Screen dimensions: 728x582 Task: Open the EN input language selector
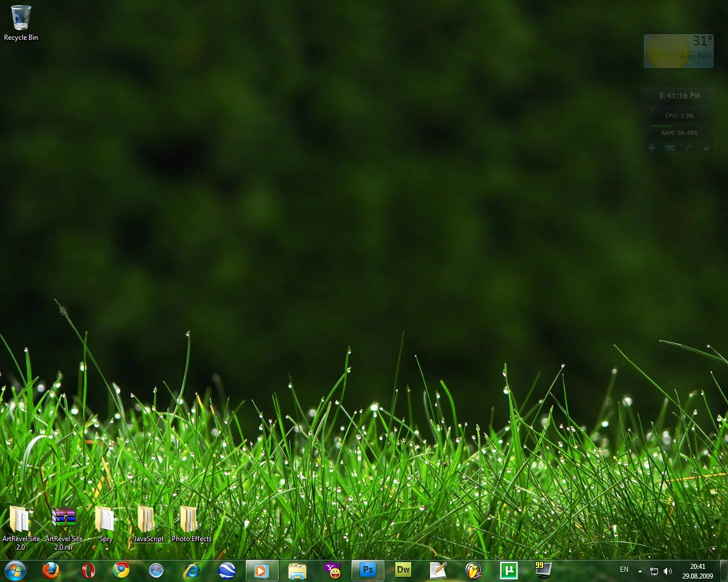click(x=624, y=569)
